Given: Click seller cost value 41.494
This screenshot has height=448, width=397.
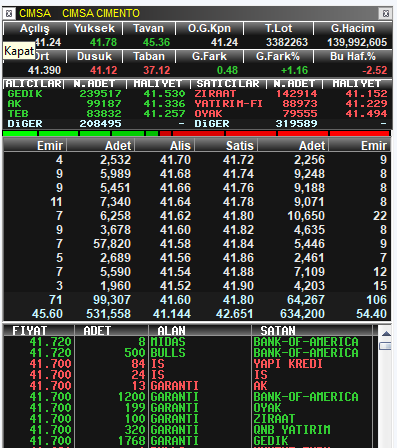Looking at the screenshot, I should (366, 114).
